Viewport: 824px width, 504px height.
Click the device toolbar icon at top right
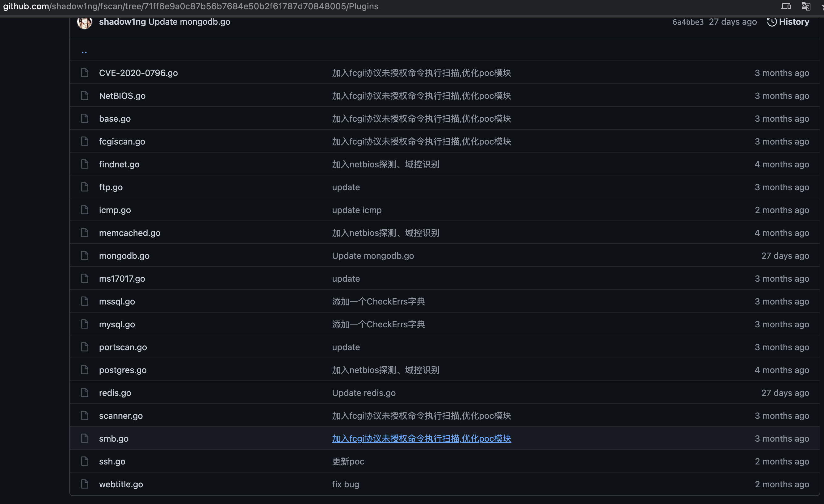786,6
